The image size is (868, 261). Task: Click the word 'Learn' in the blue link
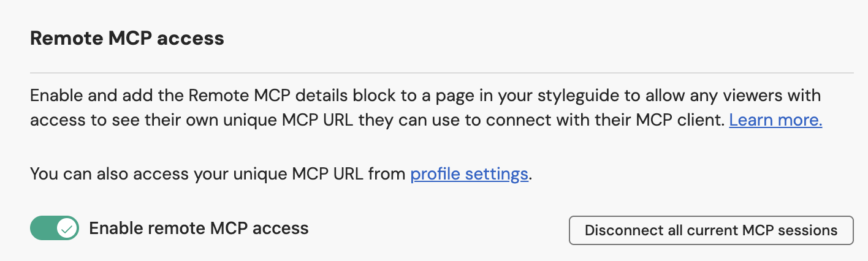pos(748,120)
